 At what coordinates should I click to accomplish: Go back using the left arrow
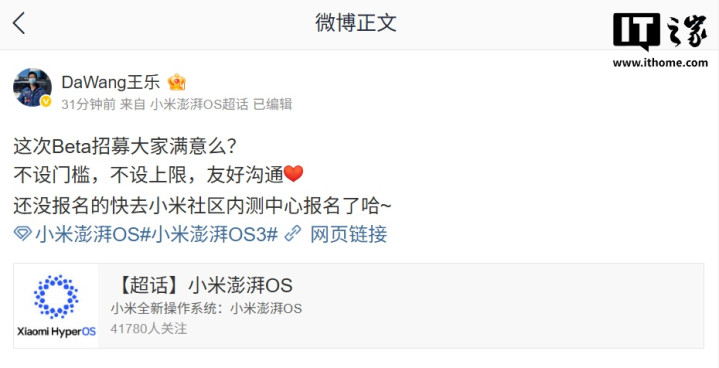(x=19, y=23)
